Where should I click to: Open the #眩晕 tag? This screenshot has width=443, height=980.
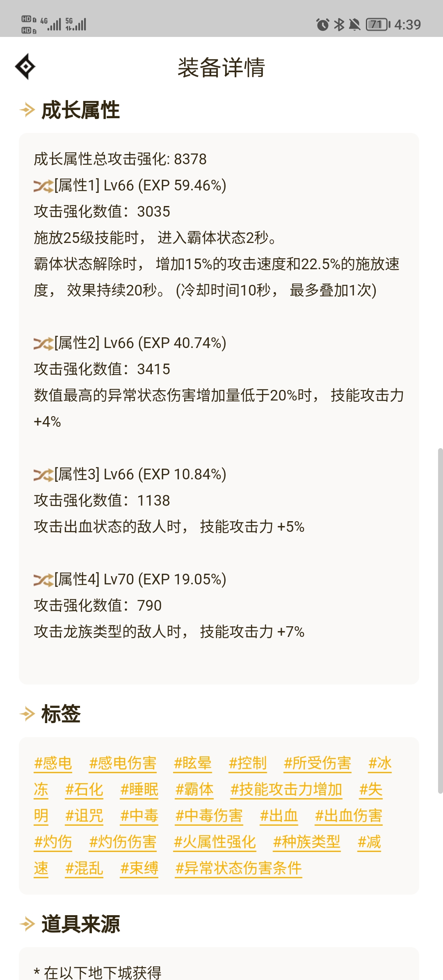tap(192, 763)
